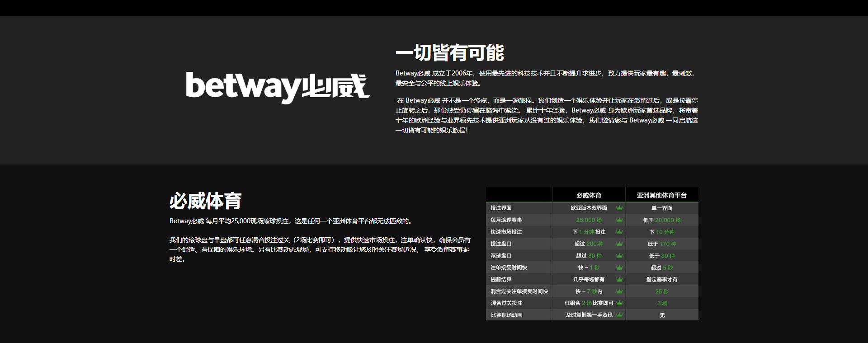This screenshot has height=343, width=868.
Task: Click crown icon in 比赛现场动画 row
Action: (619, 315)
